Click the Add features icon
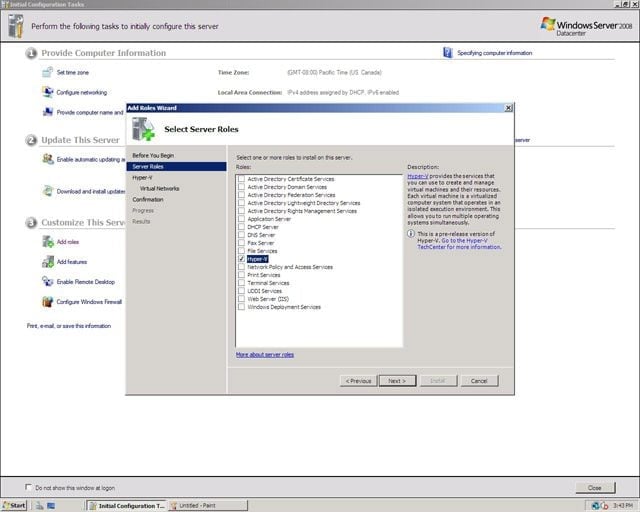640x512 pixels. 48,262
